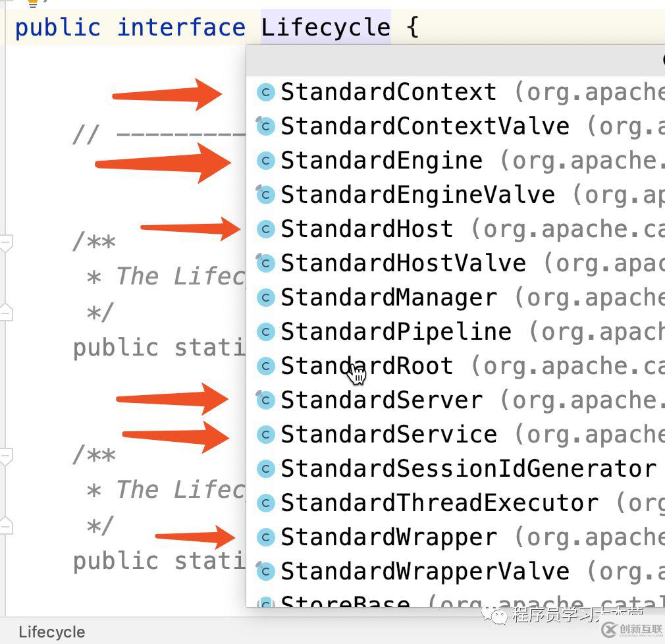
Task: Select StandardContextValve in the implementations list
Action: 425,126
